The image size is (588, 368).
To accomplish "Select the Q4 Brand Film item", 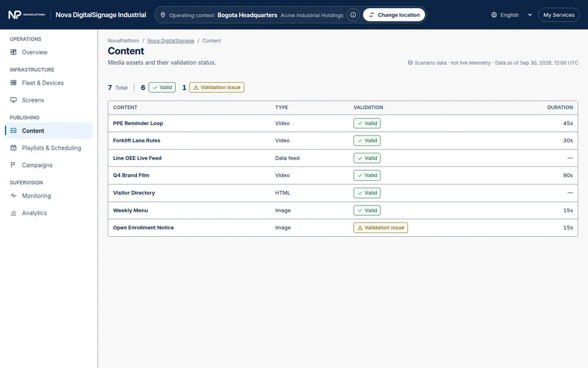I will click(343, 175).
